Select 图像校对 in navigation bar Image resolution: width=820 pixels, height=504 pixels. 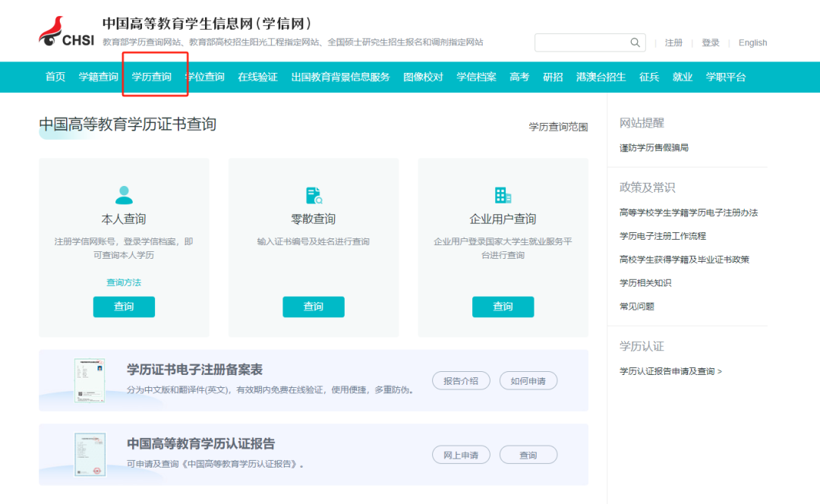coord(423,77)
